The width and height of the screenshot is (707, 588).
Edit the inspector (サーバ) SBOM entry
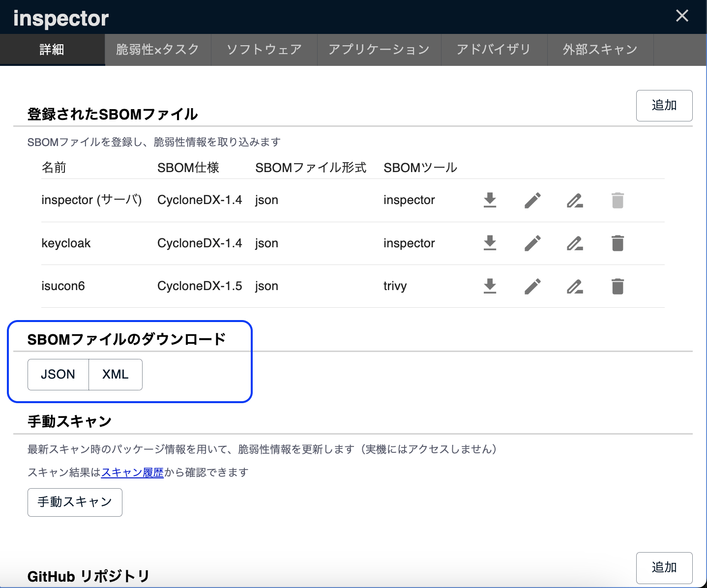pyautogui.click(x=532, y=200)
